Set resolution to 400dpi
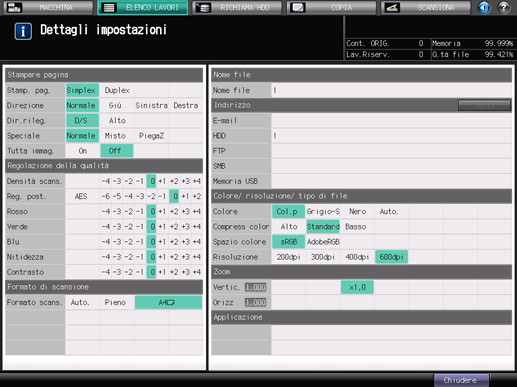 pos(357,257)
